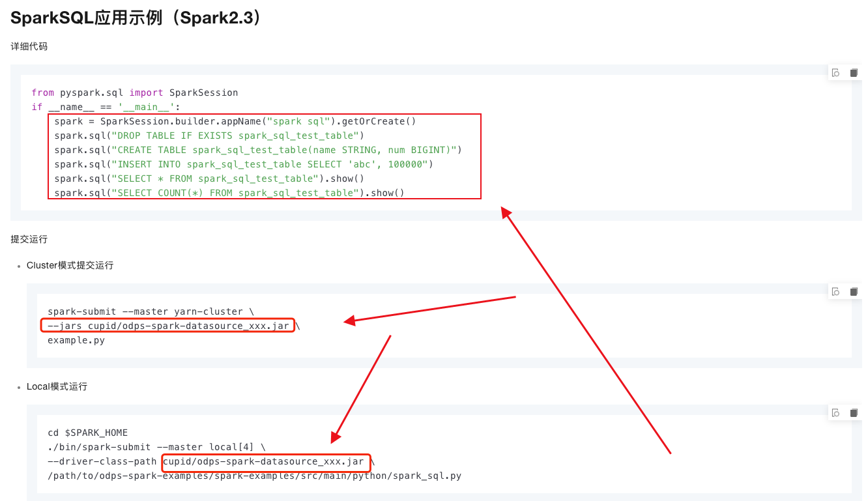Click the CREATE TABLE spark_sql_test_table line
The height and width of the screenshot is (501, 868).
coord(258,150)
